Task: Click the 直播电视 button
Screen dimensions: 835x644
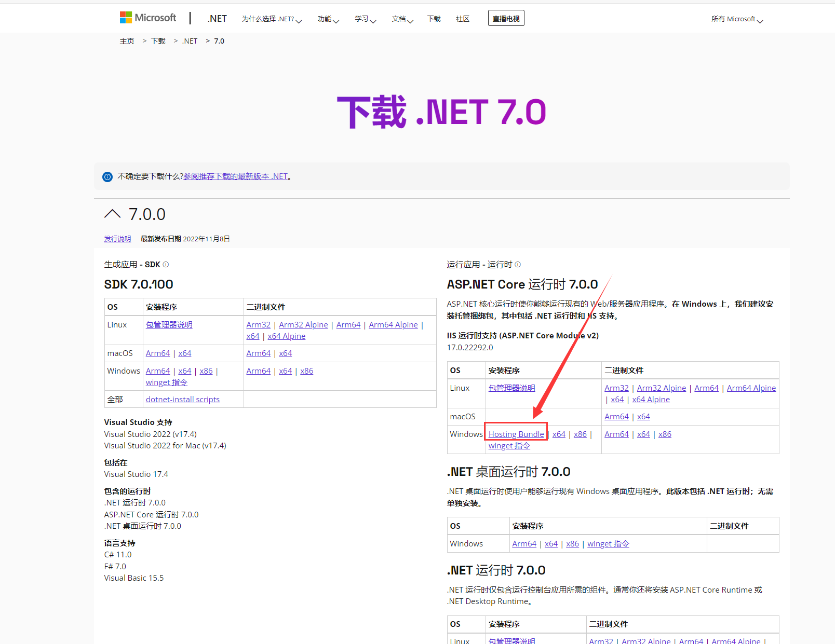Action: [506, 18]
